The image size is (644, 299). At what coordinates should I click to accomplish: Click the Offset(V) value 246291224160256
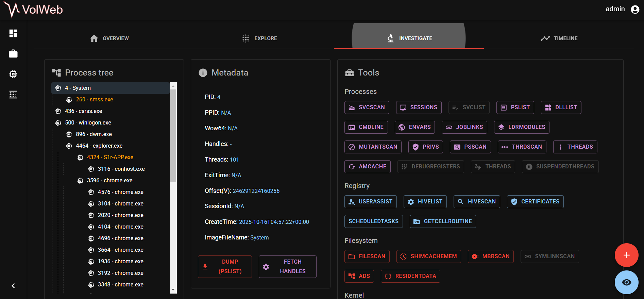coord(256,191)
